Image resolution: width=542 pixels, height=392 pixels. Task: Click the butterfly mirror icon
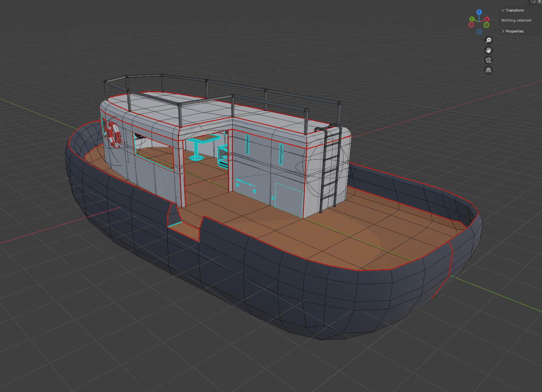click(533, 2)
